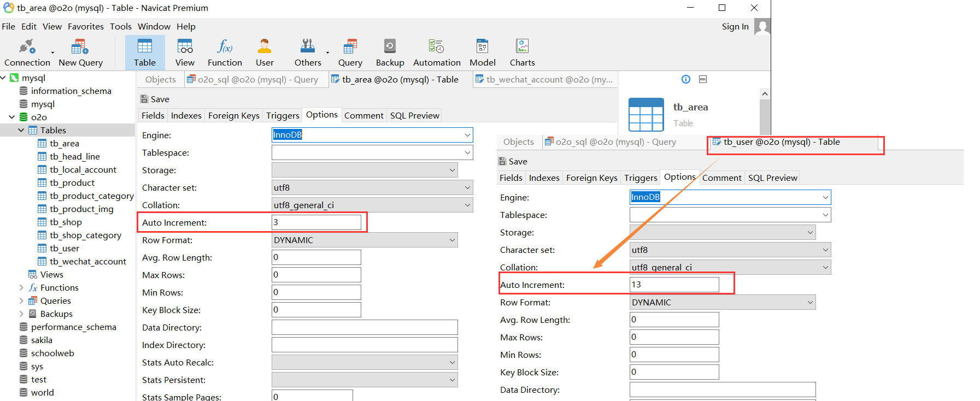Open the Query toolbar icon
This screenshot has height=401, width=980.
pos(350,46)
